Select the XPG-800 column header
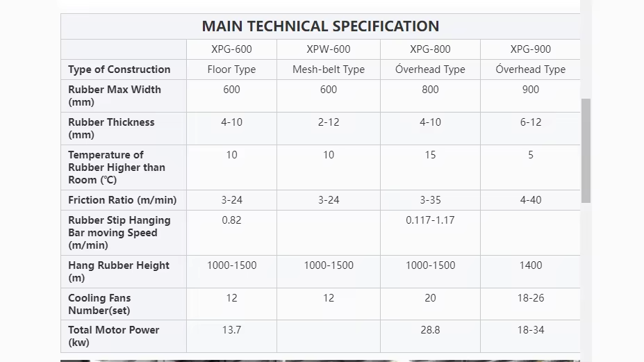The width and height of the screenshot is (644, 362). tap(430, 49)
